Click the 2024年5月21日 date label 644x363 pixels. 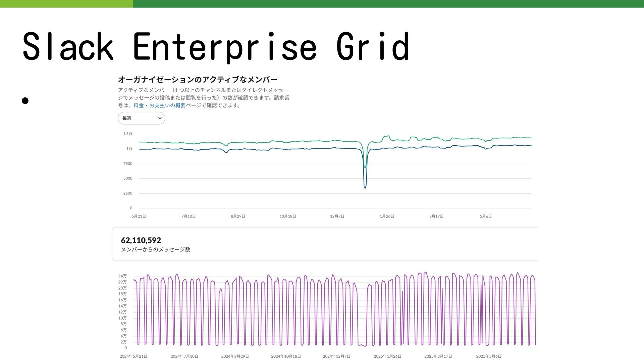point(133,356)
